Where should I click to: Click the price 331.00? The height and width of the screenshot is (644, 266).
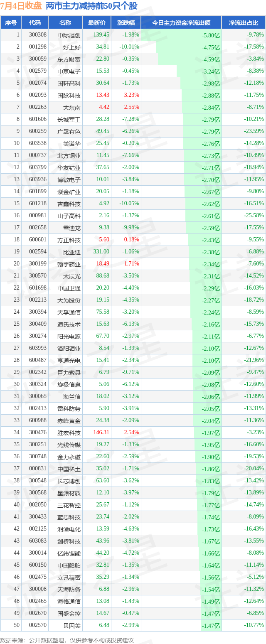click(101, 252)
